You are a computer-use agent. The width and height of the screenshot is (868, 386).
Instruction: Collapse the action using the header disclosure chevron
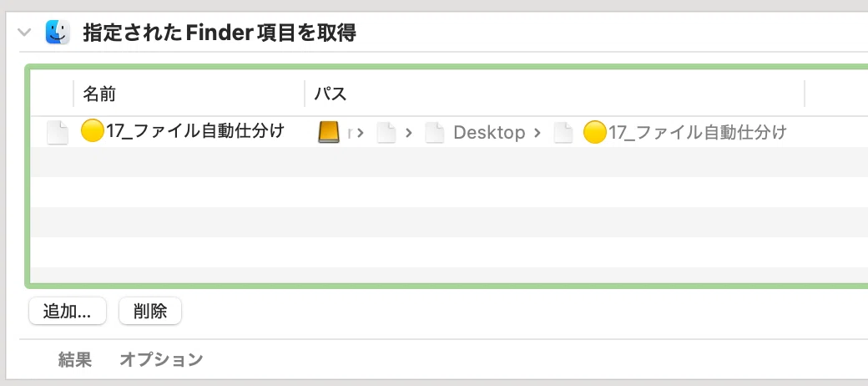click(x=24, y=32)
